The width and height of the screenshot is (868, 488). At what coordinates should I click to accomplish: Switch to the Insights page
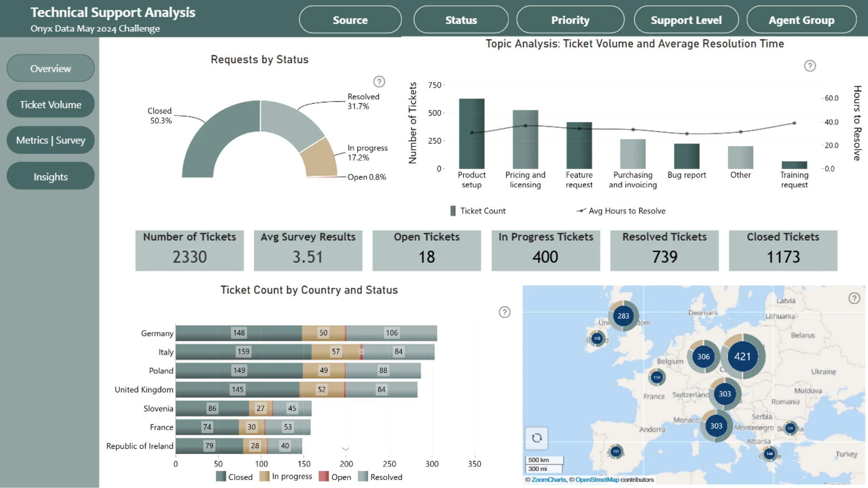coord(51,177)
